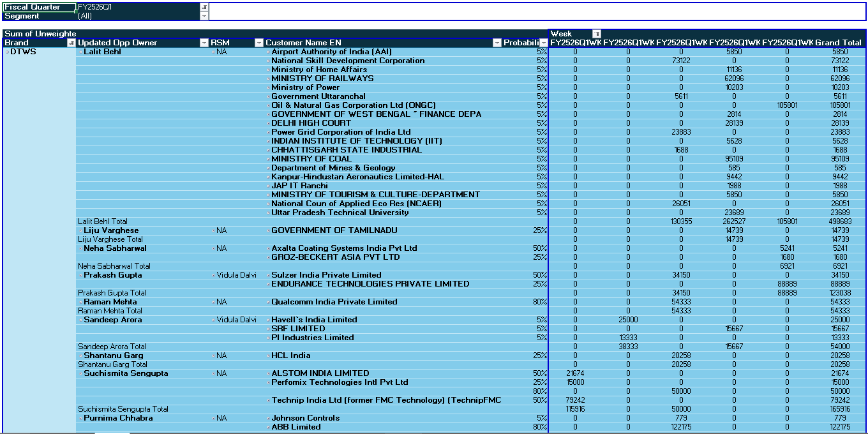Viewport: 868px width, 434px height.
Task: Collapse the DTWS brand group
Action: (x=6, y=51)
